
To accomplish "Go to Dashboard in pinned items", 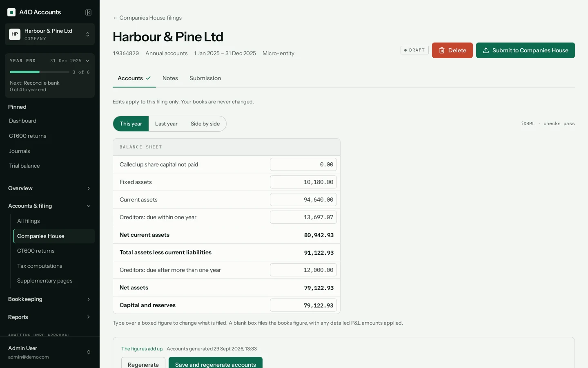I will tap(50, 121).
